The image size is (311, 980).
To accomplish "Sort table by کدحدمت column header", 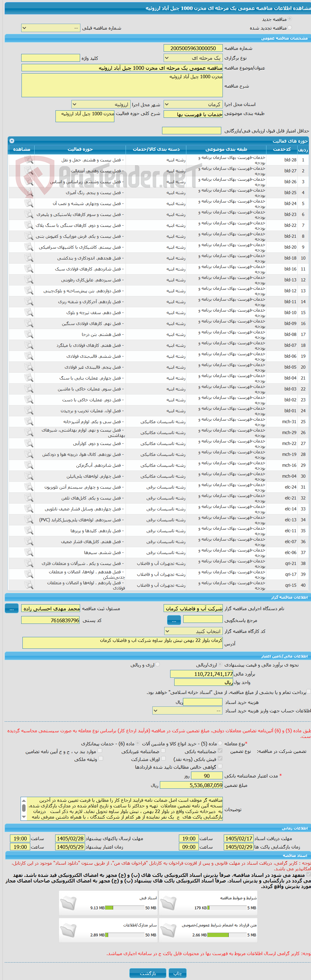I will [282, 149].
